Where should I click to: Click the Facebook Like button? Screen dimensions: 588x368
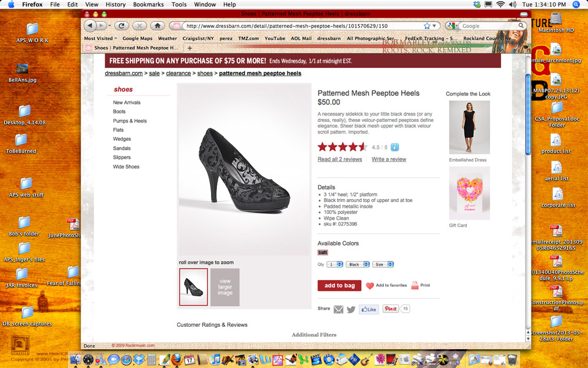point(369,310)
